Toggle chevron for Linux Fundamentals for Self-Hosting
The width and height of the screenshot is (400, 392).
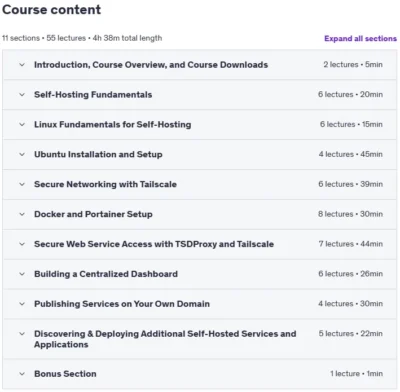pos(22,125)
